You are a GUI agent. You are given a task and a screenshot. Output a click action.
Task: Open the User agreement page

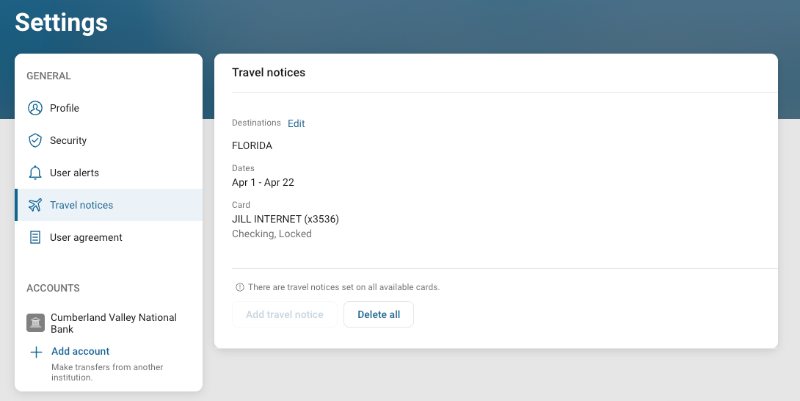[x=86, y=237]
